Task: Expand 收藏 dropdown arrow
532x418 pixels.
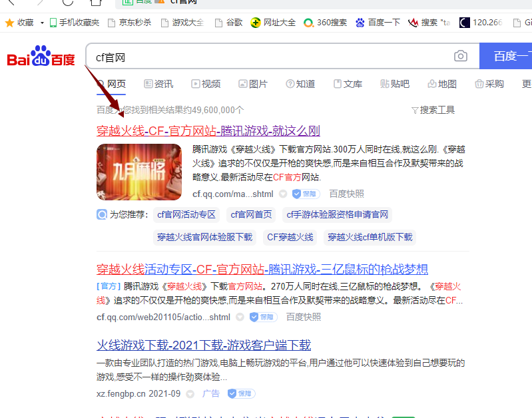Action: (x=42, y=23)
